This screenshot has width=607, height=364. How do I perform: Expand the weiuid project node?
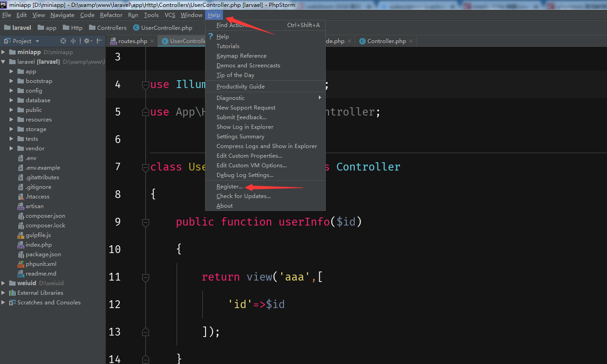[x=4, y=283]
